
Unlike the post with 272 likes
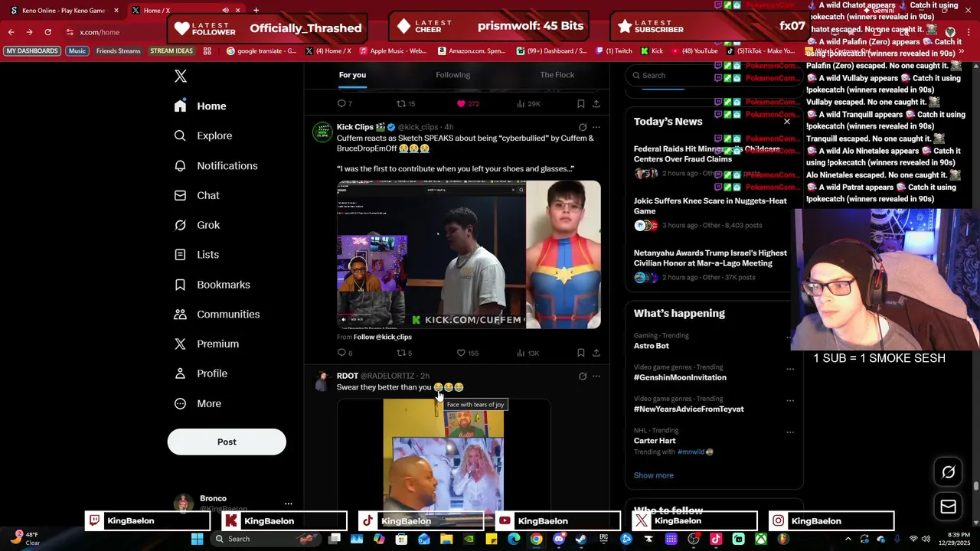[461, 103]
